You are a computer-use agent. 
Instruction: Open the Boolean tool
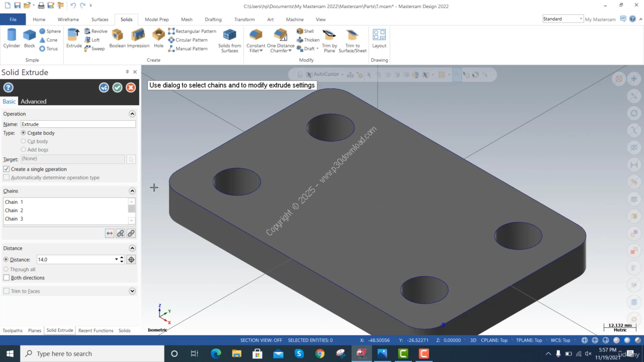pyautogui.click(x=117, y=39)
